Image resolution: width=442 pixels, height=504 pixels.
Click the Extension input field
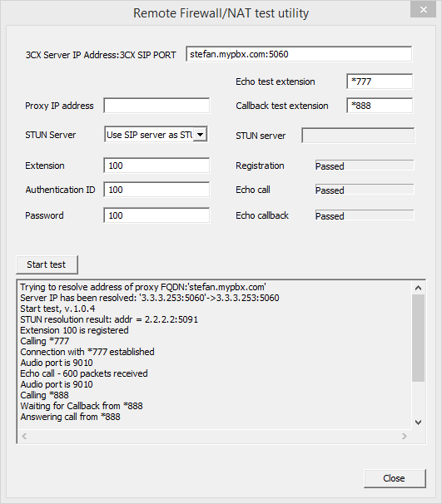point(156,166)
